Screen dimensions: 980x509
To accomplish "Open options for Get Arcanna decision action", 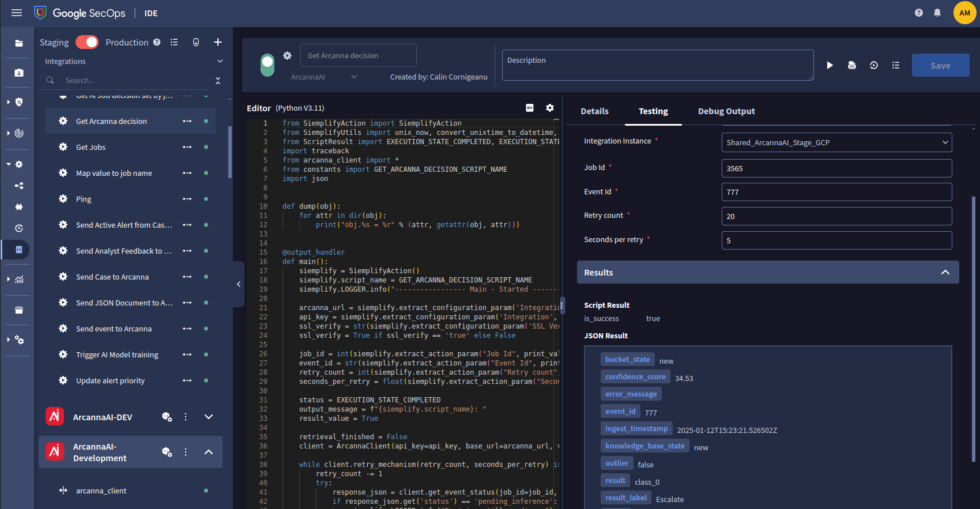I will (187, 121).
